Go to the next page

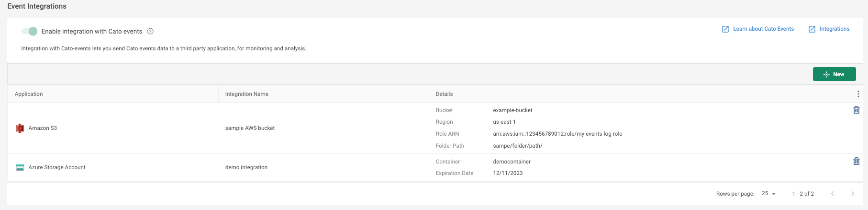point(852,193)
